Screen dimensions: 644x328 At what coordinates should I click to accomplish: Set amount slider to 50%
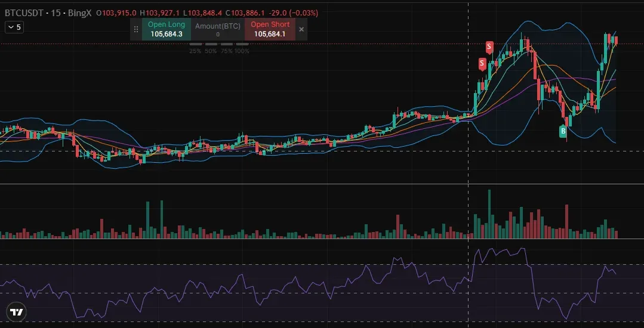[211, 51]
